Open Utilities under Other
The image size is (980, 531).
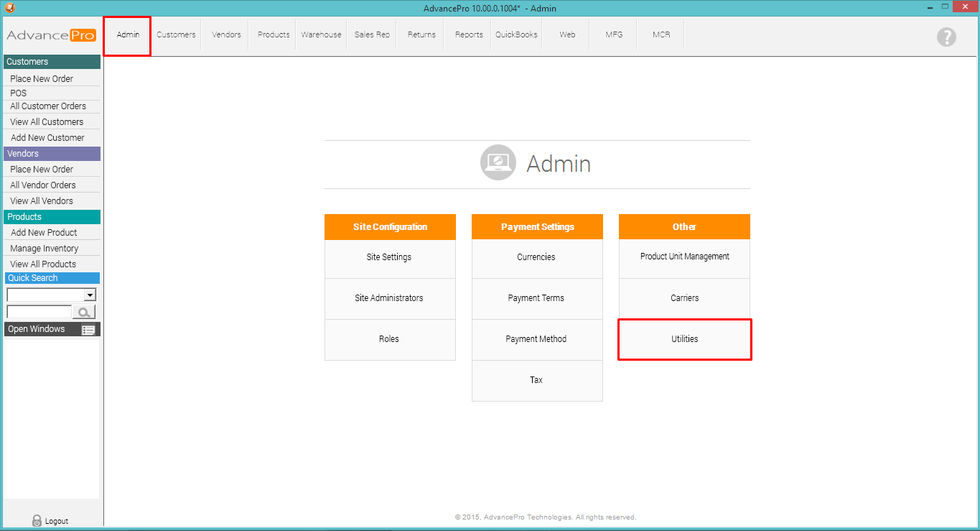tap(684, 339)
